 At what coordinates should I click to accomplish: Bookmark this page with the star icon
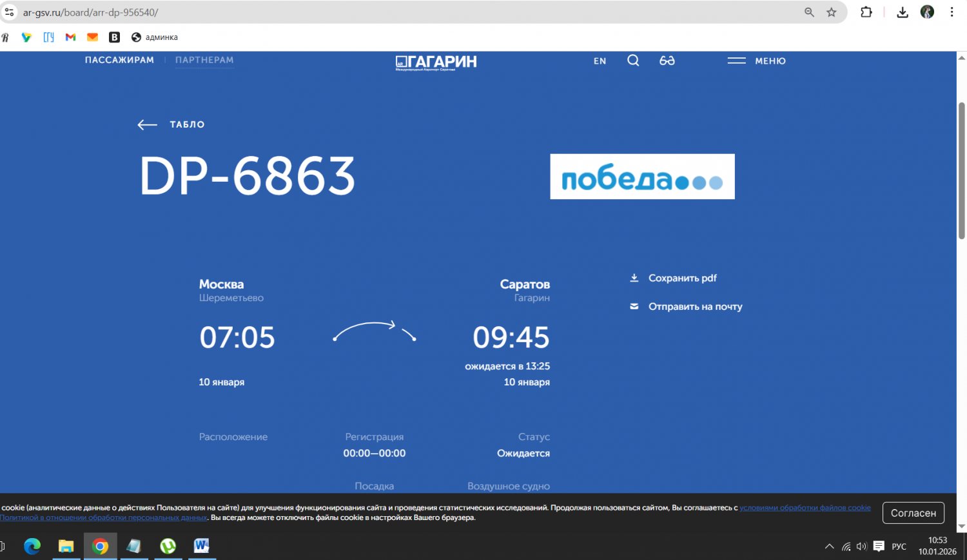pos(832,12)
